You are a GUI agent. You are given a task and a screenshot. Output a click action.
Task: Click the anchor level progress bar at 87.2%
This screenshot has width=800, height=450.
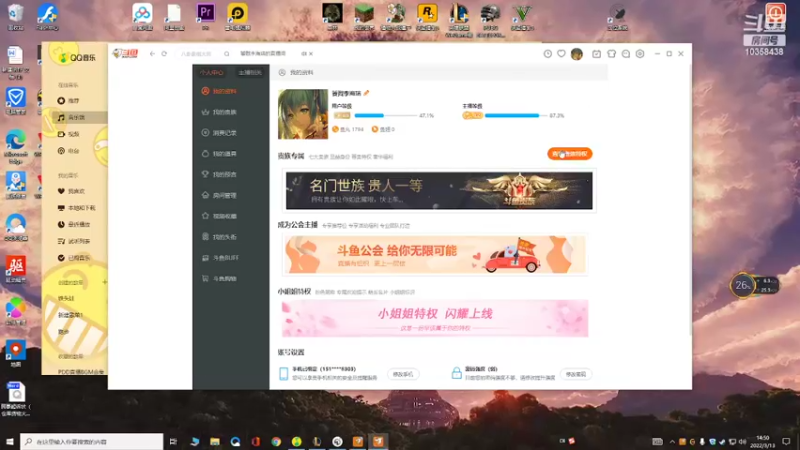pos(515,116)
